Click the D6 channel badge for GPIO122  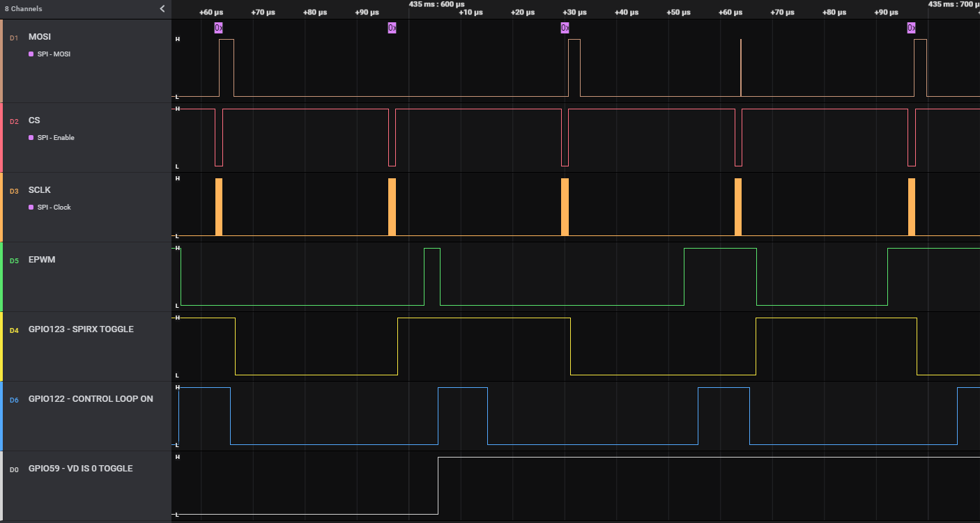coord(14,400)
